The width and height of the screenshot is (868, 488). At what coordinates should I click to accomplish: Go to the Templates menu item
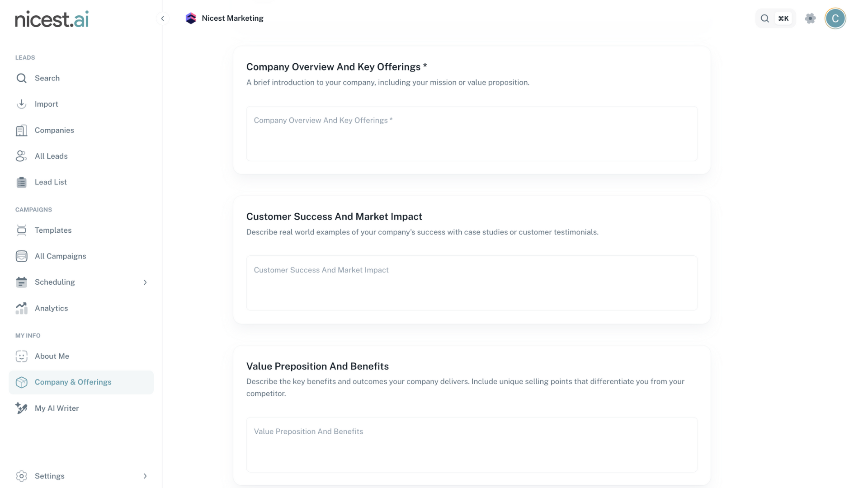click(x=53, y=230)
